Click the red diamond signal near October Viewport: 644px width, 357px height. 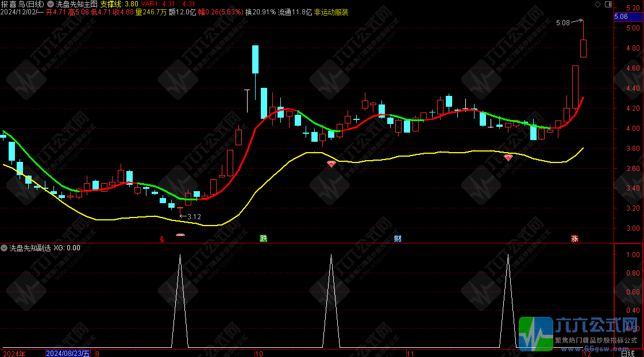(x=331, y=164)
